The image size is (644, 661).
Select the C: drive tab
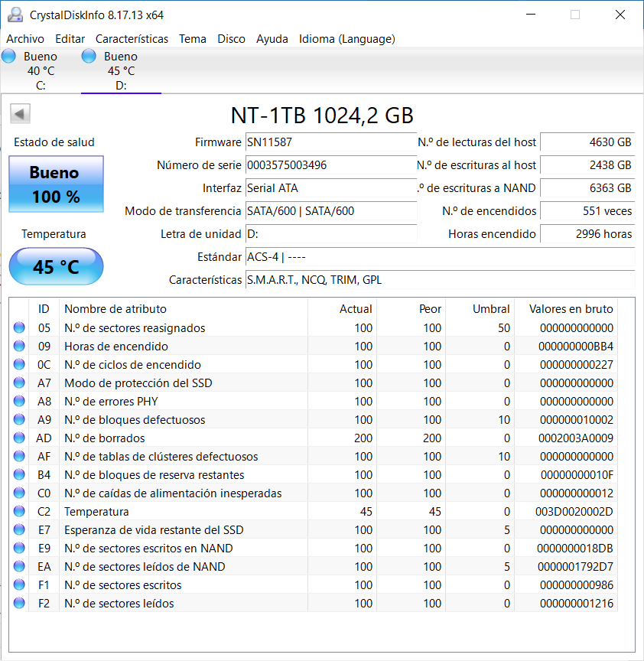41,70
